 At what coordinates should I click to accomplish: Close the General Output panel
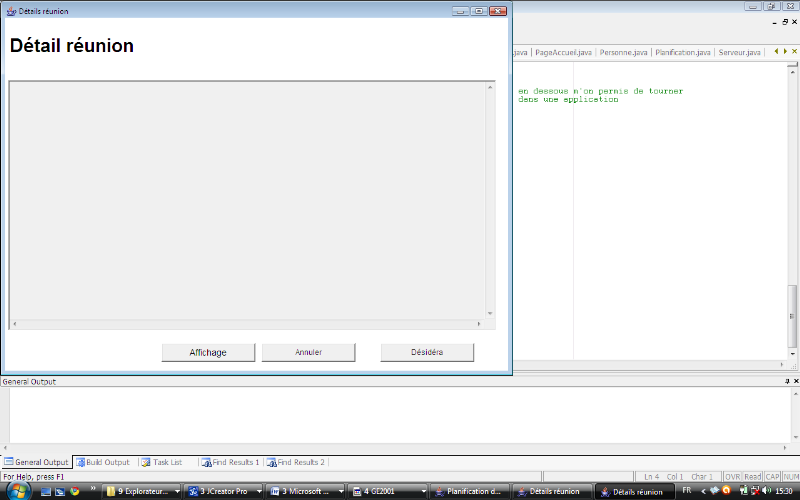coord(796,381)
